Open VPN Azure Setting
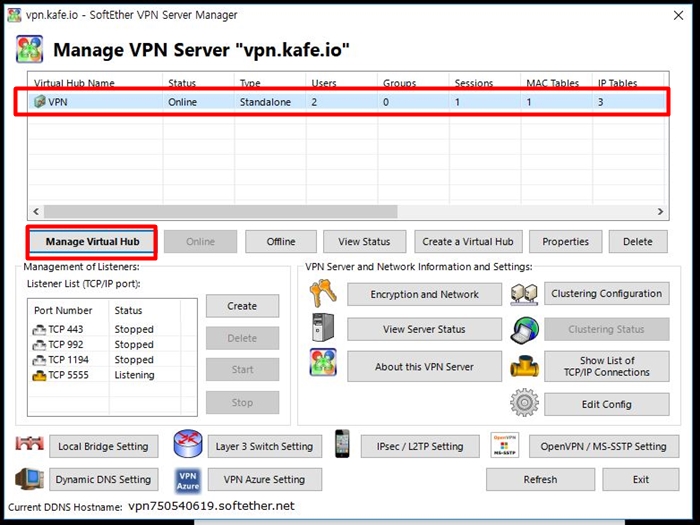Viewport: 700px width, 525px height. click(265, 479)
